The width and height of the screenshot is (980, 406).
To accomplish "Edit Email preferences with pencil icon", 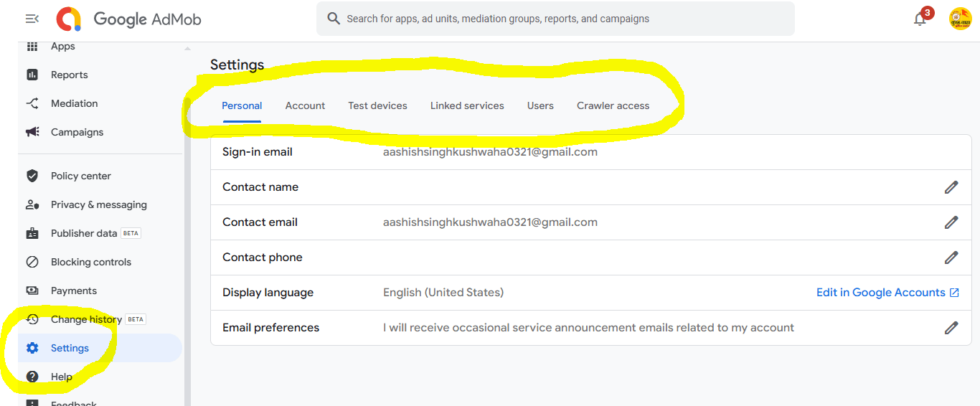I will tap(951, 328).
